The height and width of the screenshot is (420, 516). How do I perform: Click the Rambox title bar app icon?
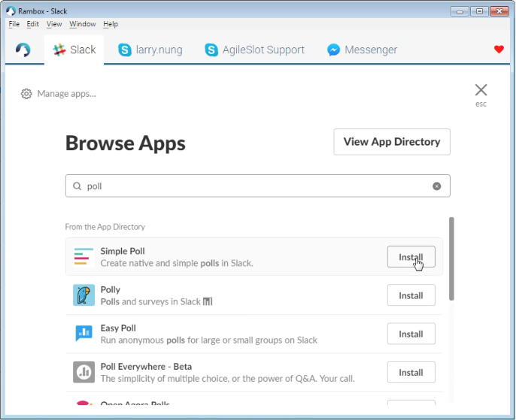11,11
